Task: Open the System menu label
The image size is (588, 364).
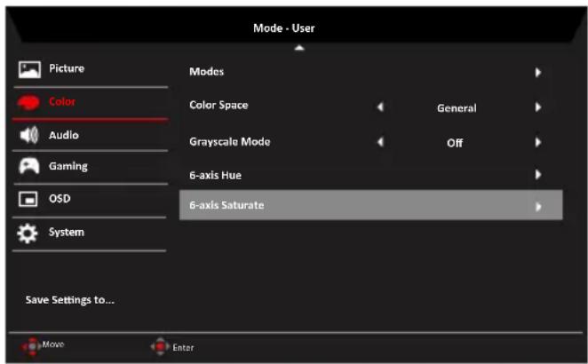Action: pos(67,232)
